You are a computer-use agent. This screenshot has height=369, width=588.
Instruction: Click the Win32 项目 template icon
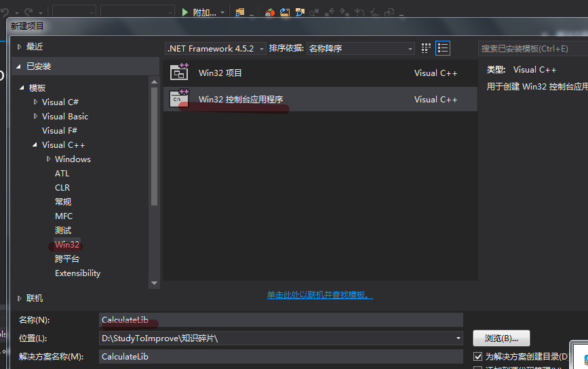(x=179, y=72)
